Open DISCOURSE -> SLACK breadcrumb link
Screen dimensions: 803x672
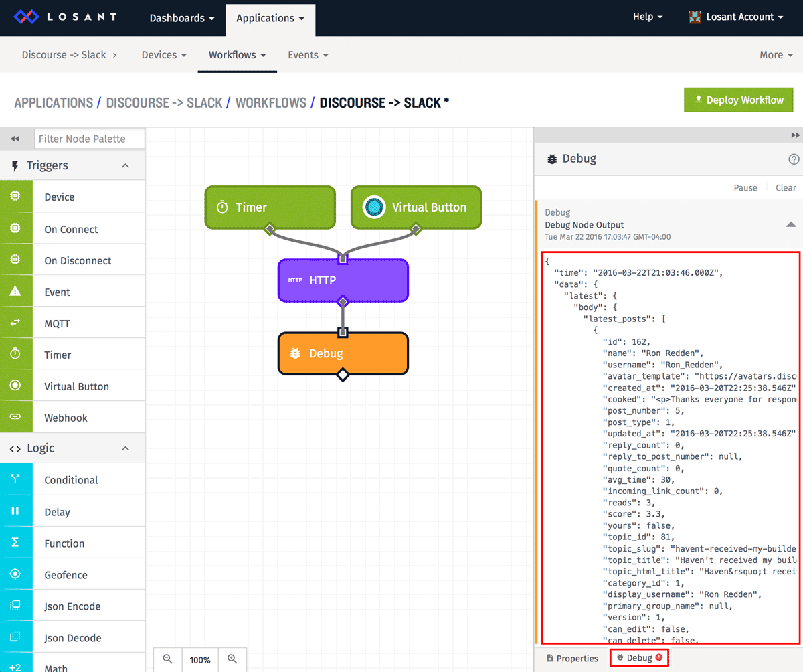(x=164, y=103)
